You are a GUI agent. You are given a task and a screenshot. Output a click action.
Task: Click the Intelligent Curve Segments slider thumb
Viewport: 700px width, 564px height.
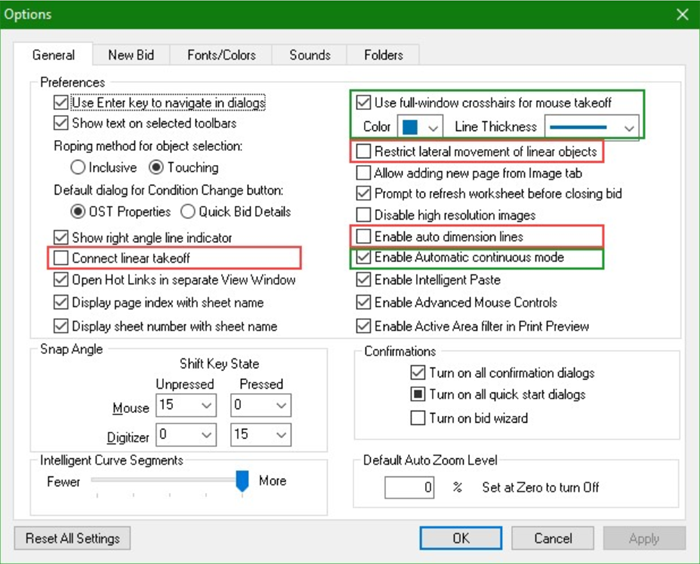pos(242,480)
